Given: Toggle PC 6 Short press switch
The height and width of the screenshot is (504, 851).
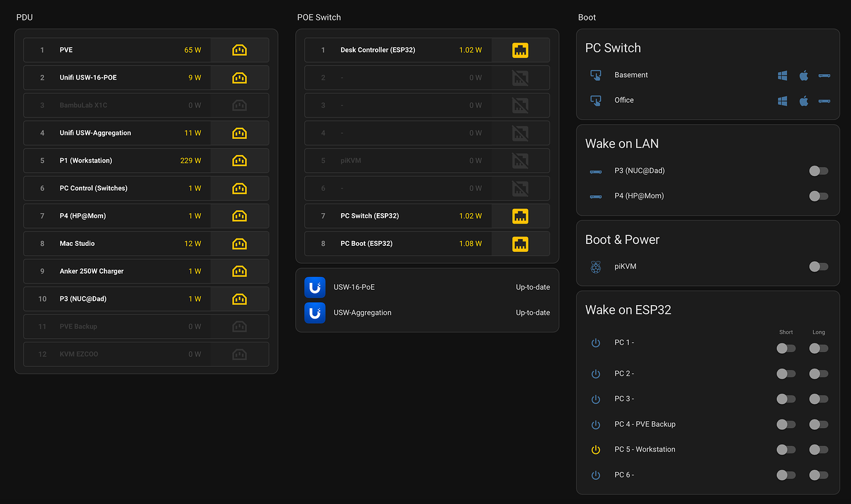Looking at the screenshot, I should pos(786,475).
